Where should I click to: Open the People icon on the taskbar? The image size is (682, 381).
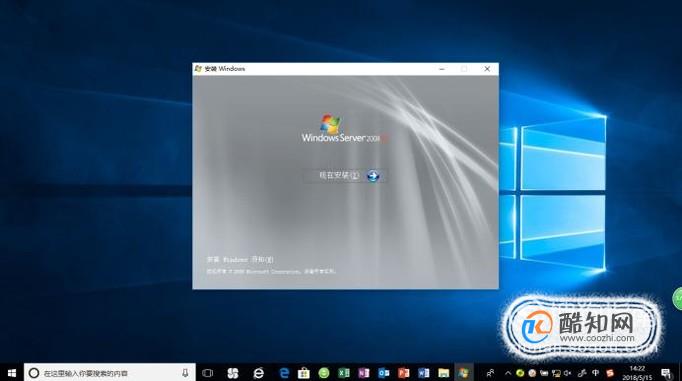[x=490, y=373]
